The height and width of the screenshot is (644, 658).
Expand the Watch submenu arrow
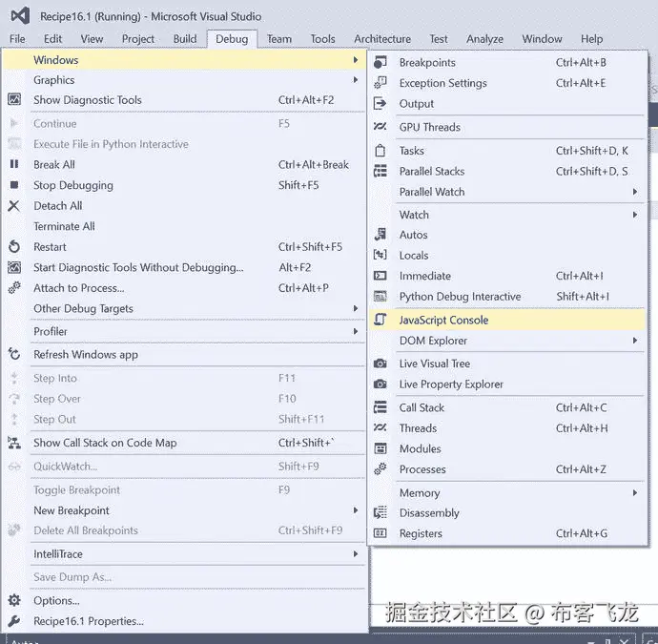[x=635, y=215]
